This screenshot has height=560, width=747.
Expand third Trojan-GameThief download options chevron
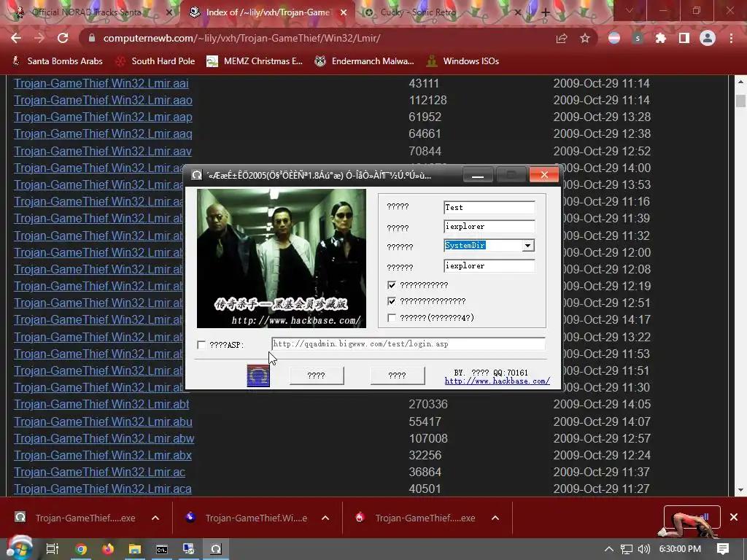tap(495, 518)
